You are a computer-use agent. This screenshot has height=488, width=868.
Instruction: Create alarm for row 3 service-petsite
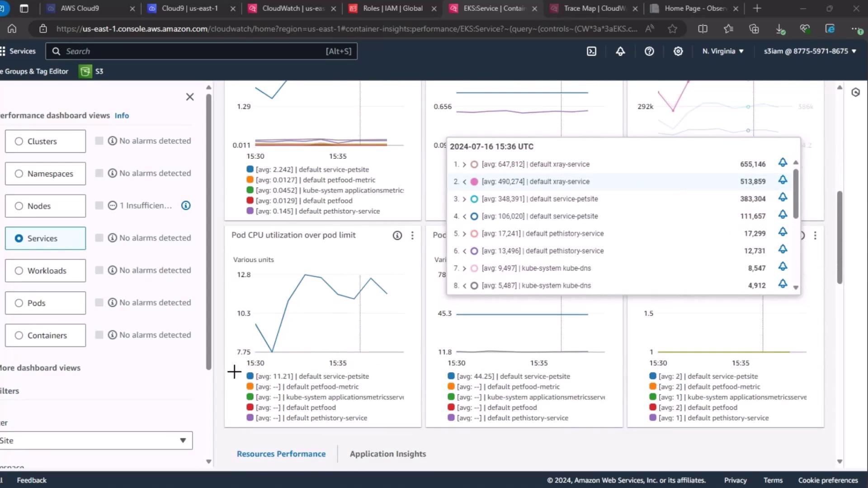(783, 197)
